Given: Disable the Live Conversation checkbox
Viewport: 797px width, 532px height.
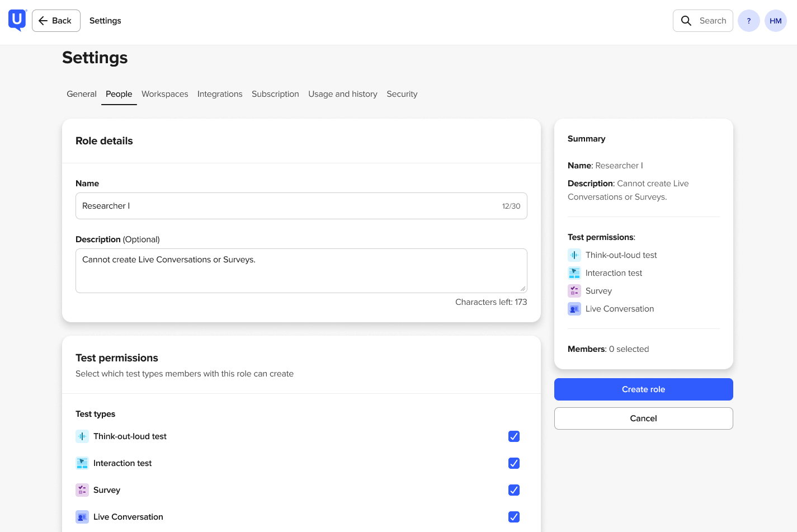Looking at the screenshot, I should pyautogui.click(x=513, y=517).
